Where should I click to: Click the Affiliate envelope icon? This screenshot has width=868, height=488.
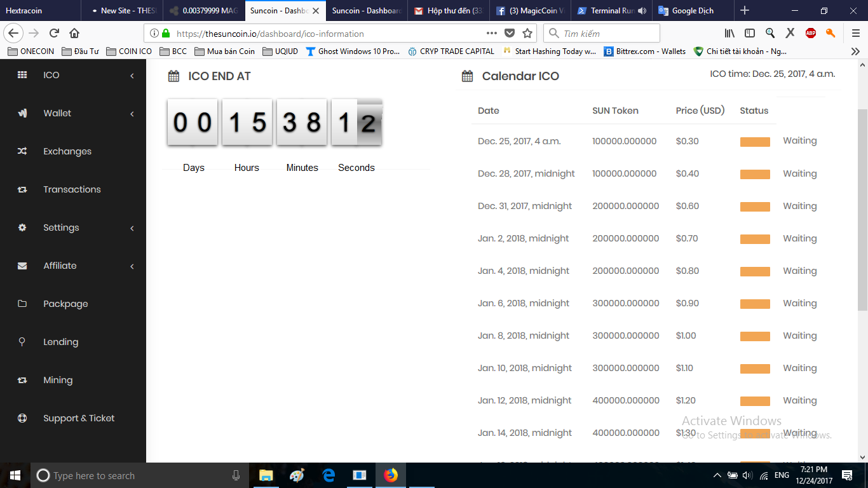22,266
